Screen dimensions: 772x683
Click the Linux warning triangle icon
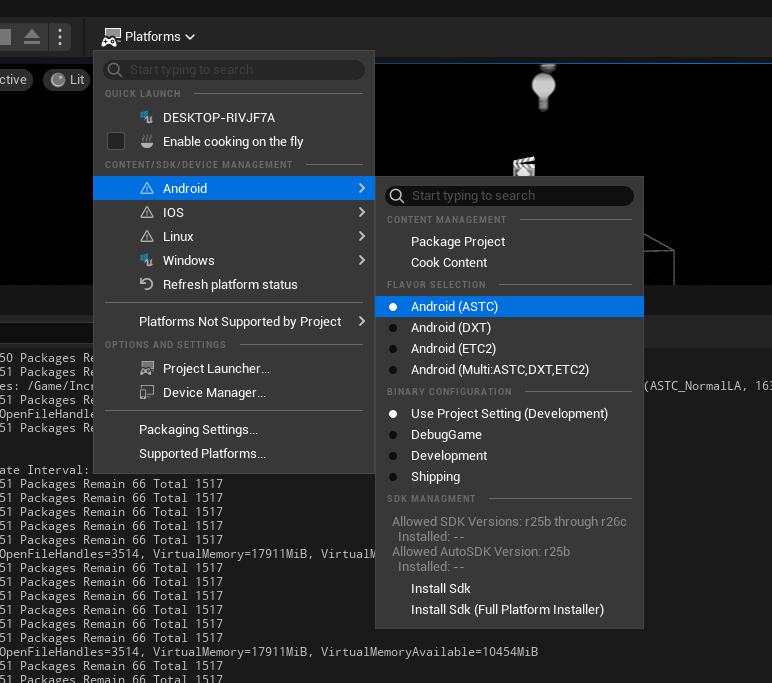pos(147,236)
